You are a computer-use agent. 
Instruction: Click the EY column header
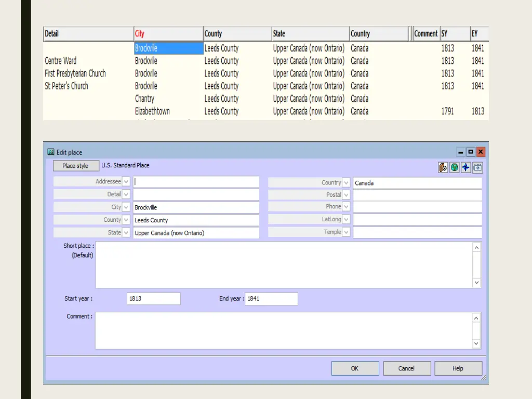(480, 34)
